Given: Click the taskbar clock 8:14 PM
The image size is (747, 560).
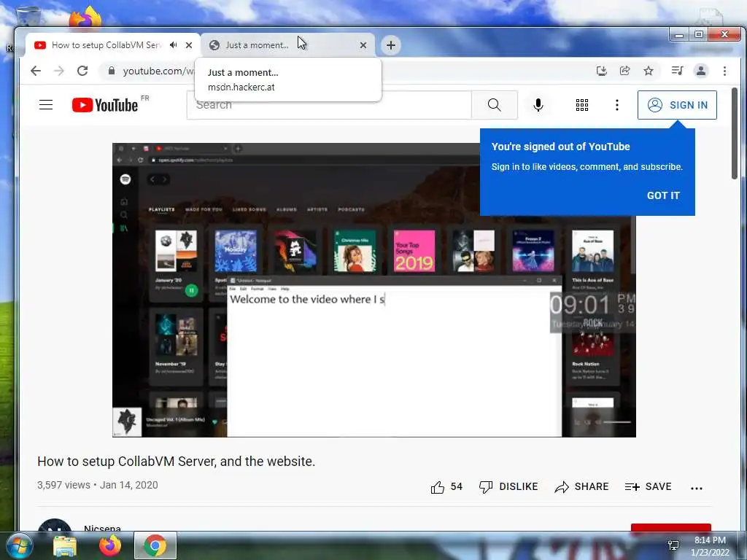Looking at the screenshot, I should click(710, 546).
